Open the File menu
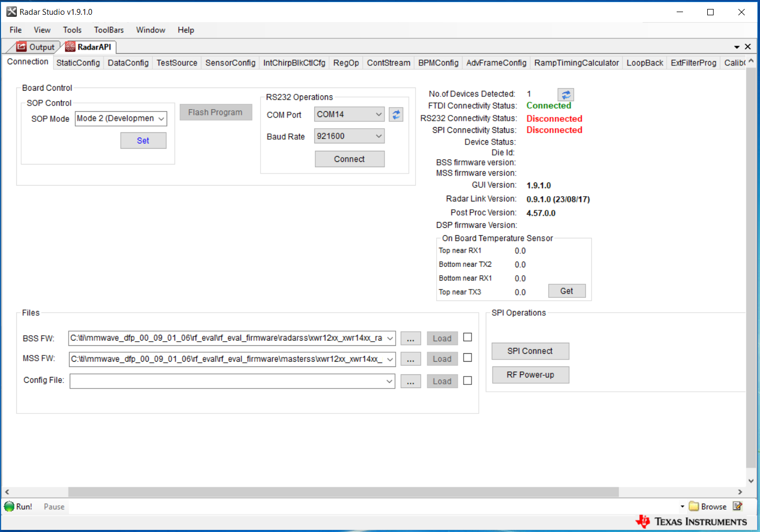Image resolution: width=760 pixels, height=532 pixels. tap(16, 30)
